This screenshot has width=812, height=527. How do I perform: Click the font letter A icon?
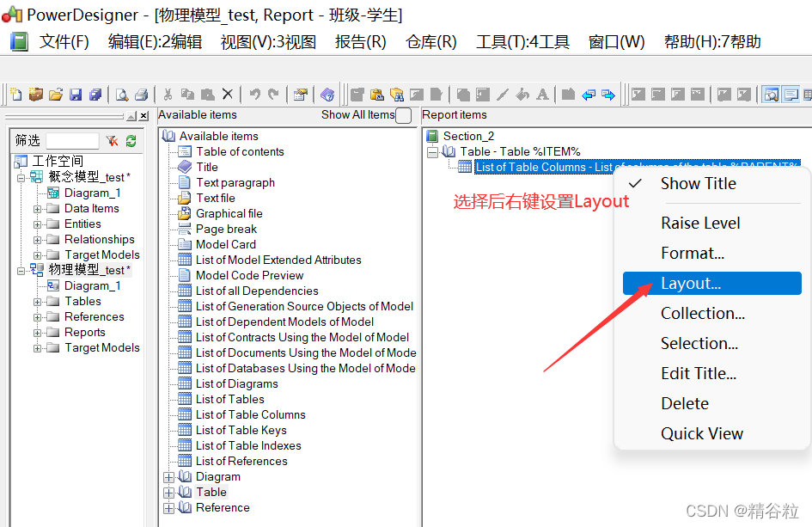[542, 95]
